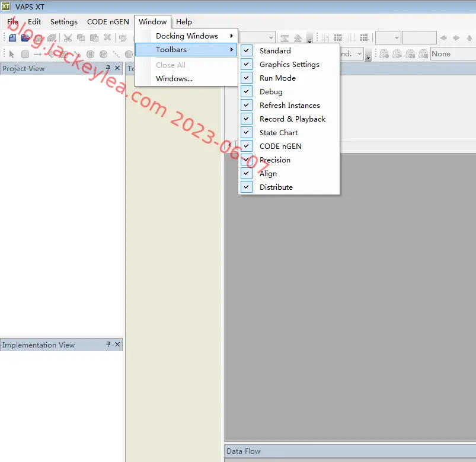Screen dimensions: 476x462
Task: Pin the Project View panel
Action: pos(108,68)
